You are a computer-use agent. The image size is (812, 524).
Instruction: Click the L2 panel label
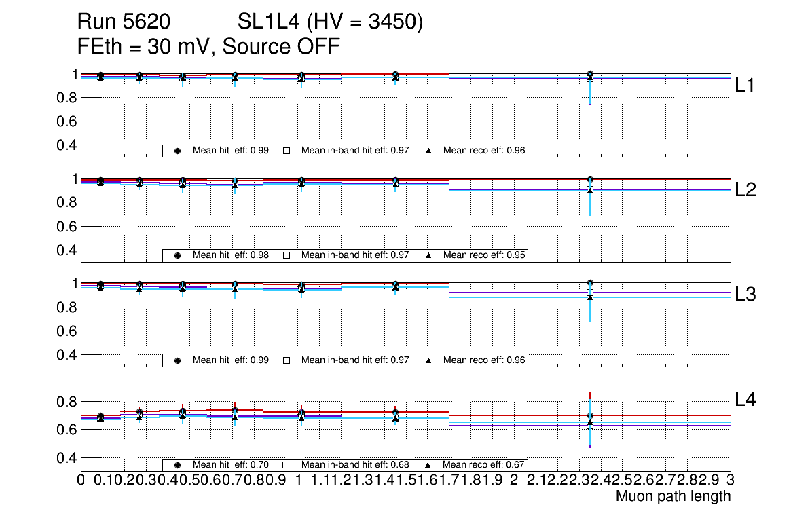pyautogui.click(x=745, y=190)
